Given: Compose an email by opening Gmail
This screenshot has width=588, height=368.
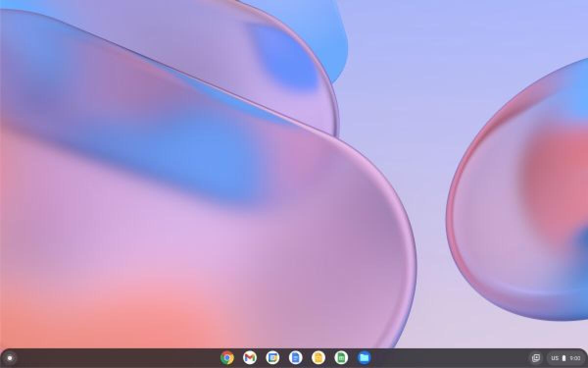Looking at the screenshot, I should click(250, 358).
